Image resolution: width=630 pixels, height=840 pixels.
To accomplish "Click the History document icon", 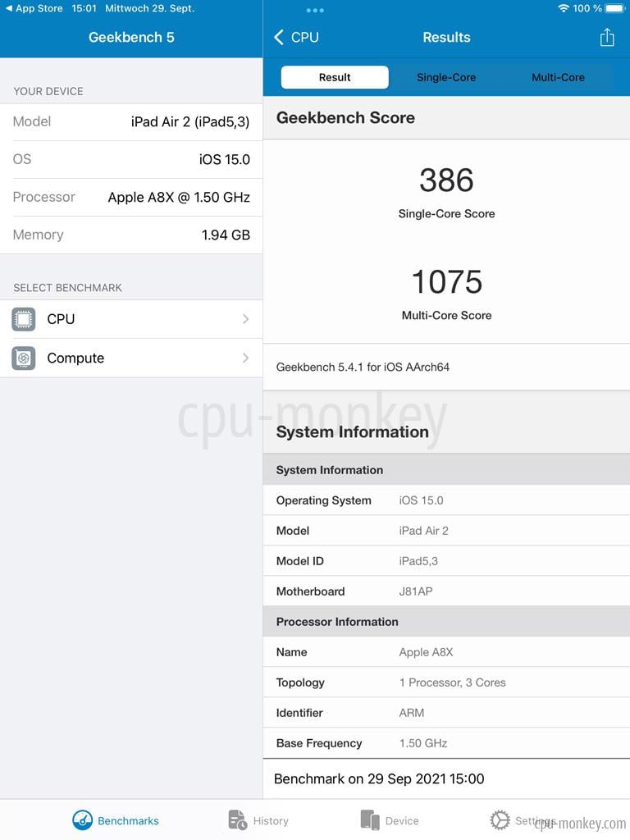I will 237,820.
